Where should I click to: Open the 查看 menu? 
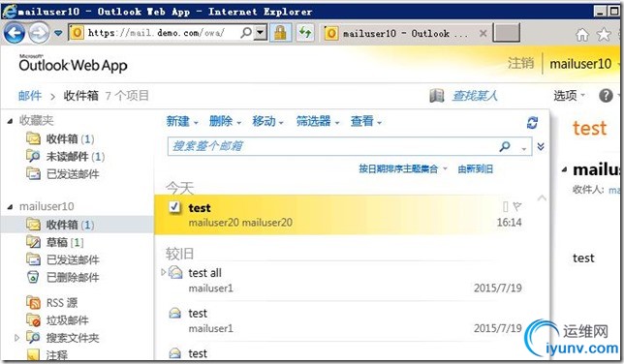365,121
